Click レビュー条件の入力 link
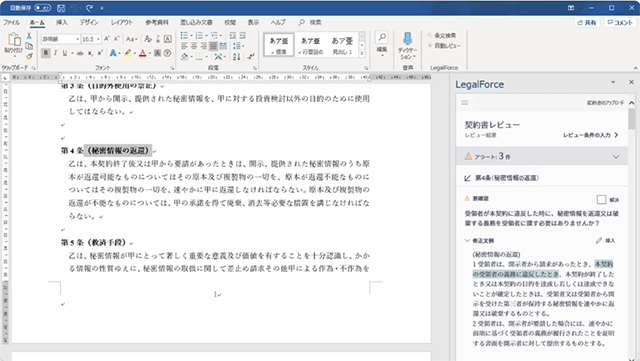 (591, 135)
